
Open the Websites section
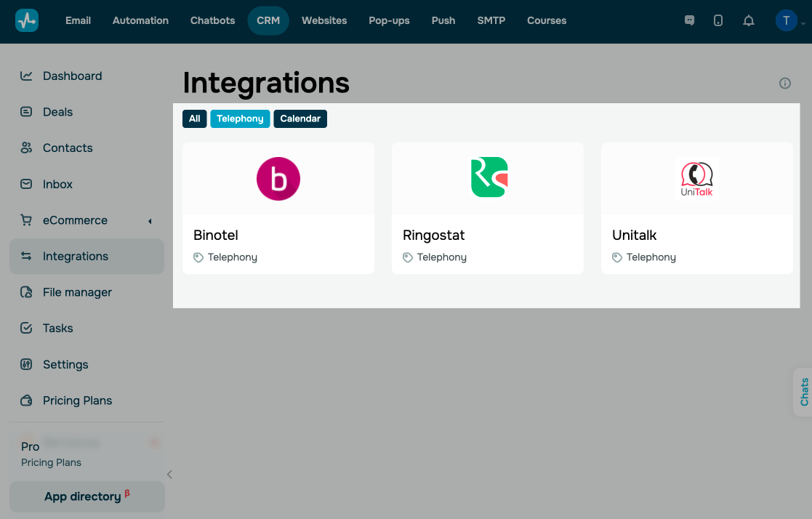click(324, 21)
